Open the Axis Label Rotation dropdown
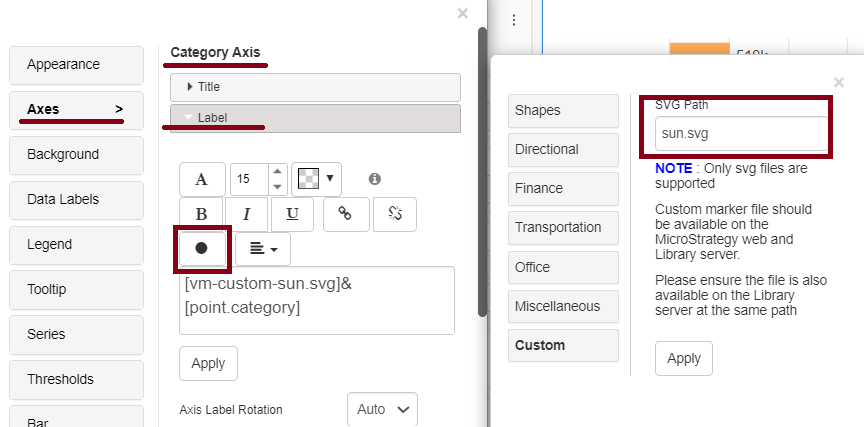The image size is (864, 427). click(382, 409)
